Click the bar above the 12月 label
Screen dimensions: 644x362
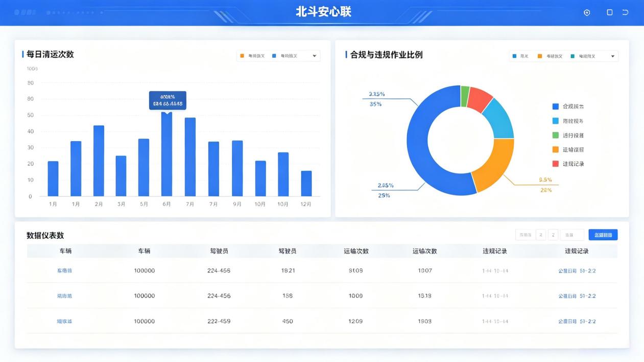coord(306,184)
